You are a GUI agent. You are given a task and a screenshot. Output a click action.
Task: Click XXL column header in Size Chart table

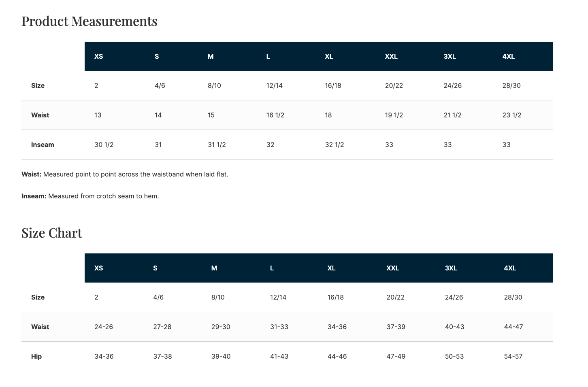coord(392,268)
